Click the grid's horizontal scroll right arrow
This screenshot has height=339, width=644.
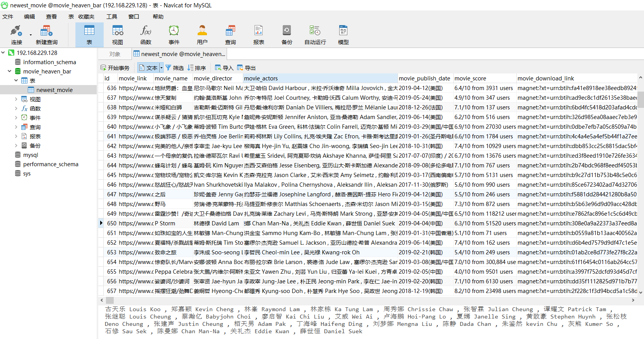tap(633, 300)
